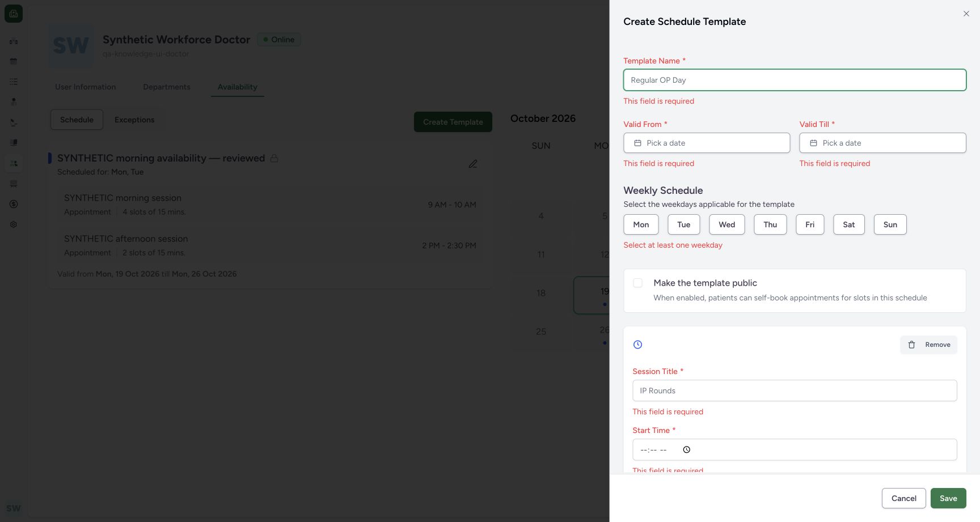Toggle the Sun weekday
Viewport: 980px width, 522px height.
click(x=890, y=224)
